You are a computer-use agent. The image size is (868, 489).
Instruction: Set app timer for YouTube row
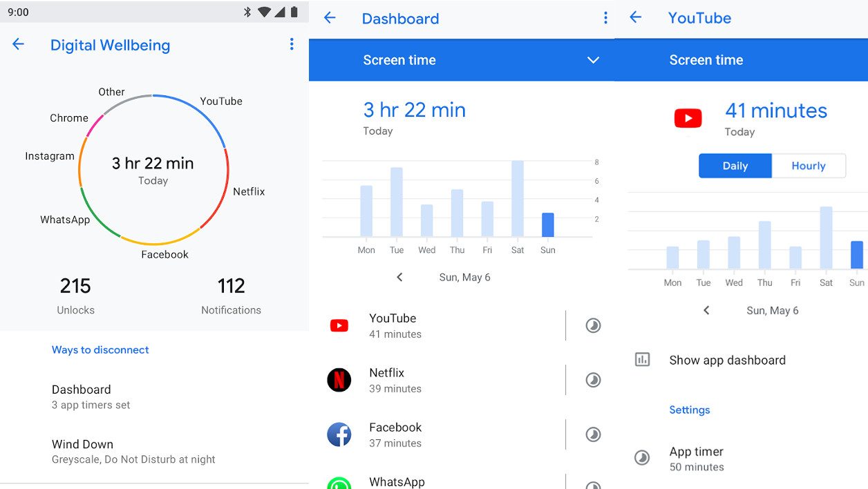point(593,325)
